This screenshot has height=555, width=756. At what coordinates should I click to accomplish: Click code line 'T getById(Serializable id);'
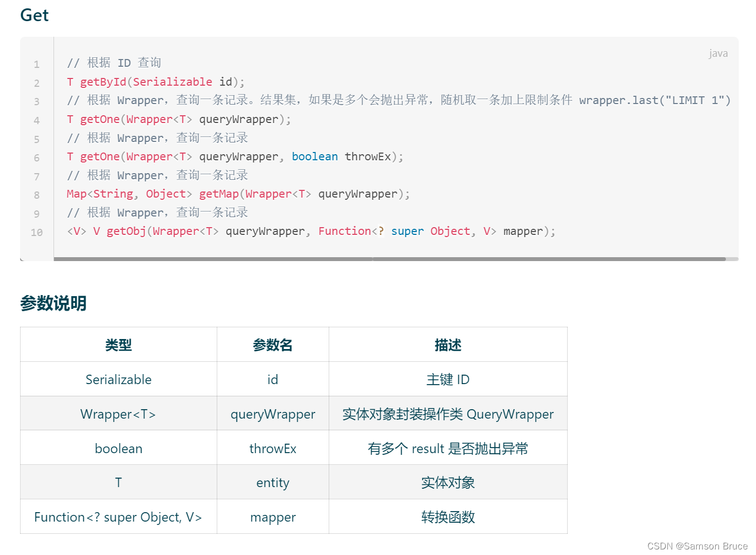coord(156,82)
